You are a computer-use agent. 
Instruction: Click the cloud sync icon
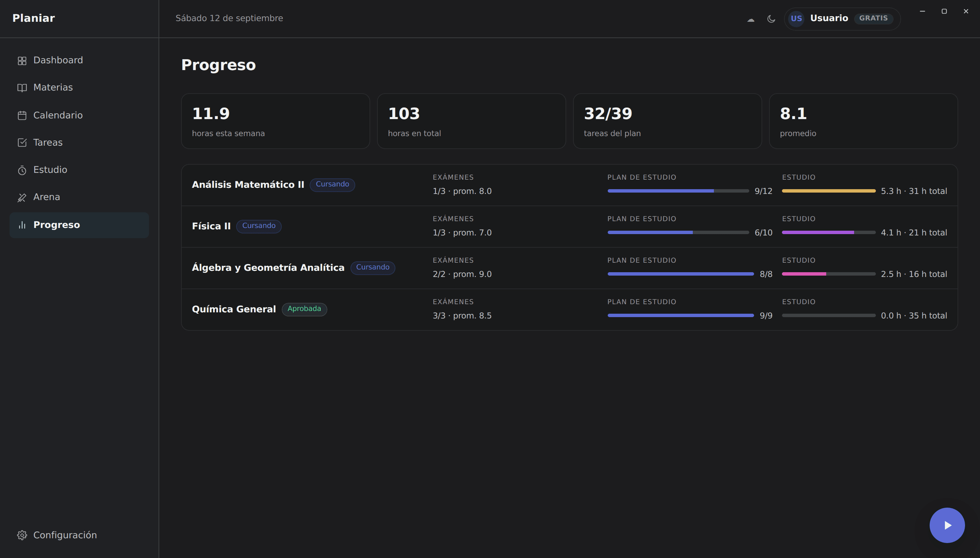(750, 19)
